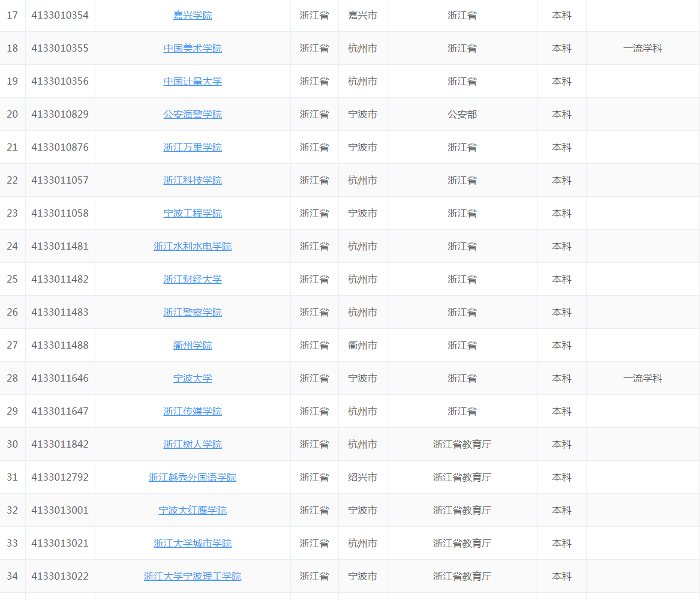700x600 pixels.
Task: Select code 4133011057
Action: click(x=60, y=181)
